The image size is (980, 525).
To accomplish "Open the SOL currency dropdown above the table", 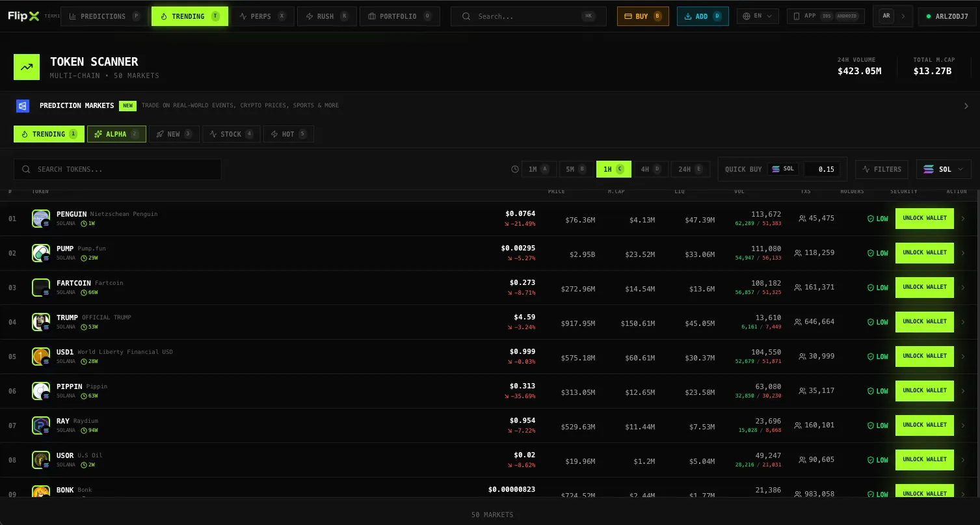I will (943, 169).
